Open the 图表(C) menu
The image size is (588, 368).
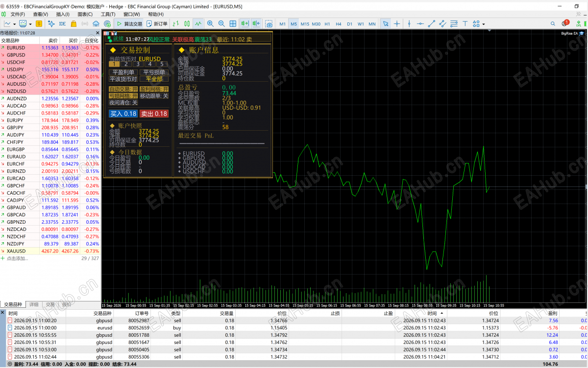point(85,14)
